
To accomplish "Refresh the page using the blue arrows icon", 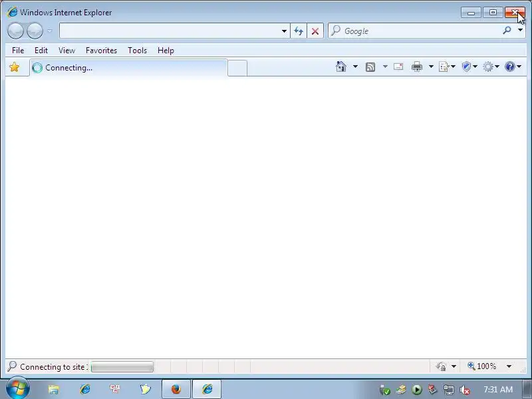I will [x=299, y=31].
